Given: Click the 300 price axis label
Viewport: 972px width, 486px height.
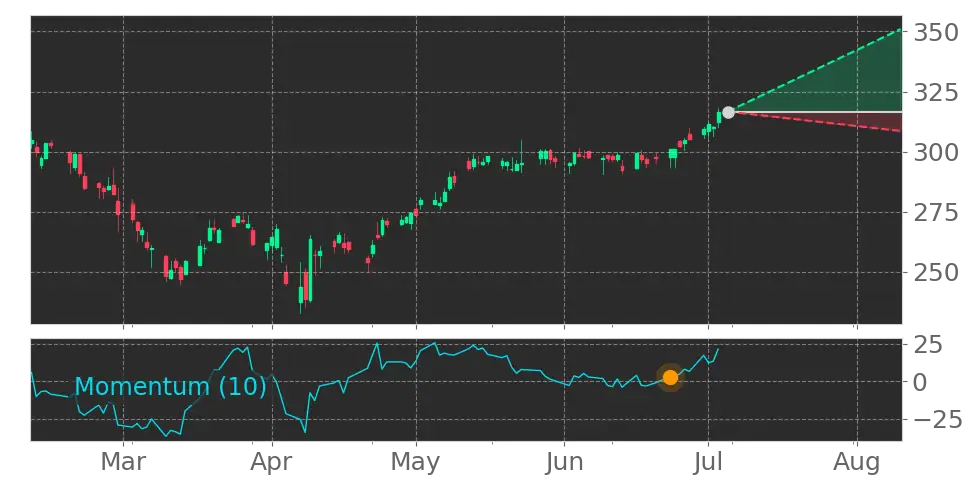Looking at the screenshot, I should pyautogui.click(x=936, y=152).
